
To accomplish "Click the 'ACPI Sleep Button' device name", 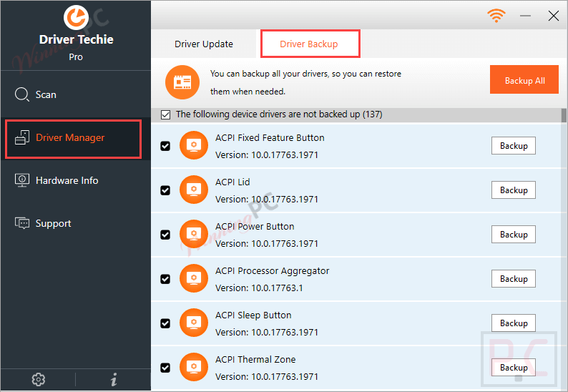I will pyautogui.click(x=253, y=315).
